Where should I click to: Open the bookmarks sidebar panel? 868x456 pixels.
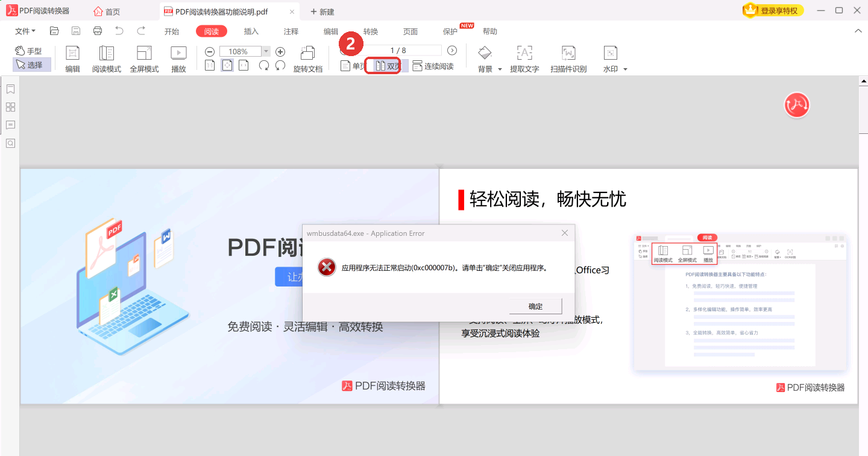point(10,89)
